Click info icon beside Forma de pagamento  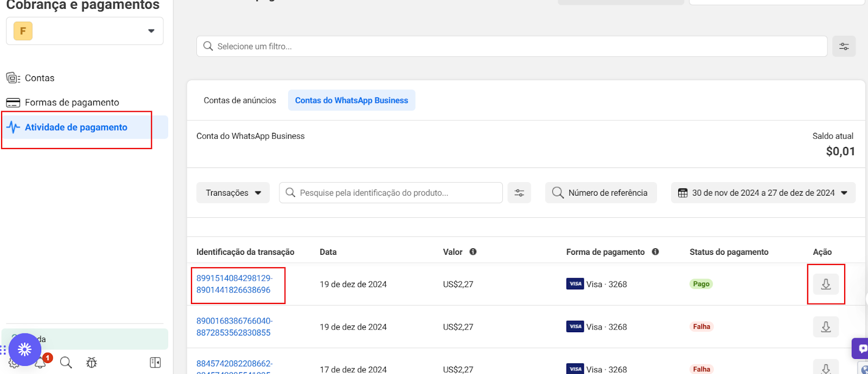tap(655, 252)
